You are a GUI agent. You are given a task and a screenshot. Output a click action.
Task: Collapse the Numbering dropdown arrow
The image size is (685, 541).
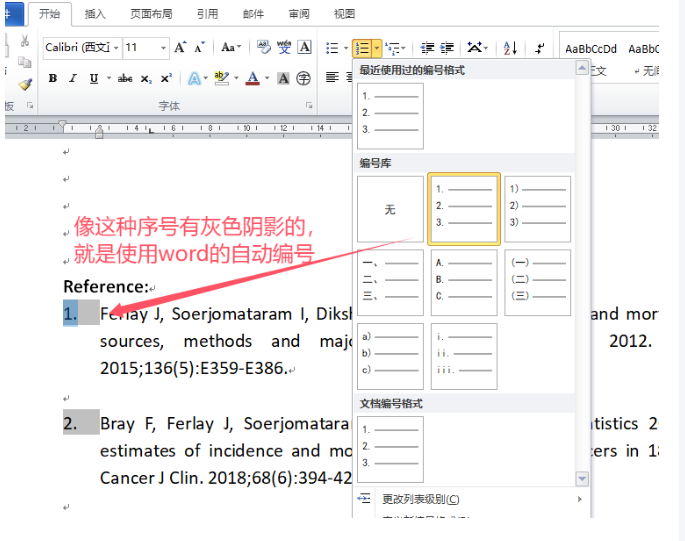(377, 48)
